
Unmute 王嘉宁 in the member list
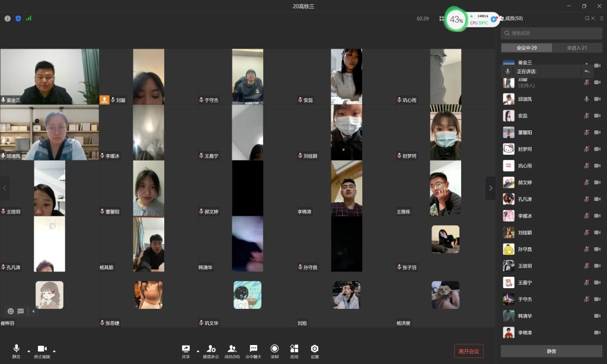tap(586, 283)
